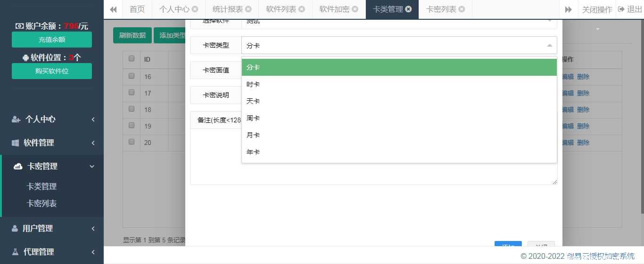644x264 pixels.
Task: Select 月卡 in the dropdown list
Action: [399, 135]
